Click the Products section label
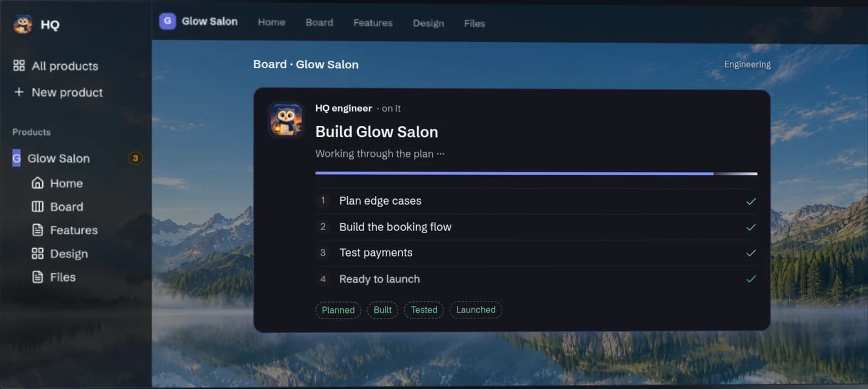Screen dimensions: 868x389 coord(31,132)
